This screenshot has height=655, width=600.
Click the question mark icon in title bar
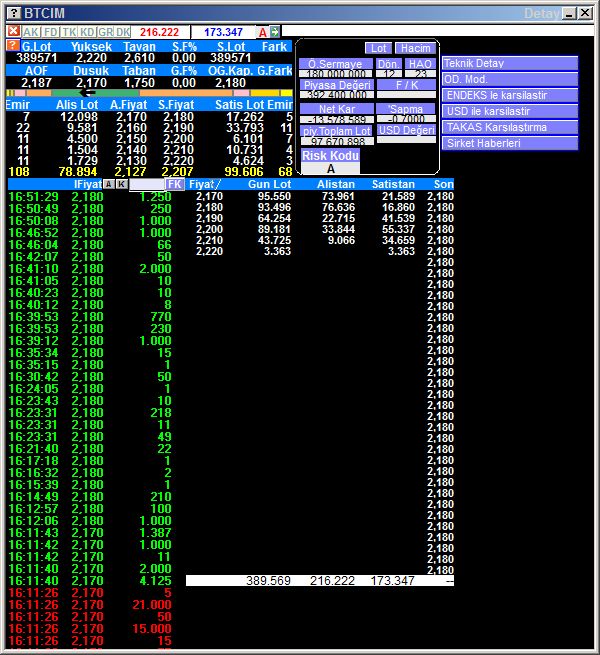14,13
